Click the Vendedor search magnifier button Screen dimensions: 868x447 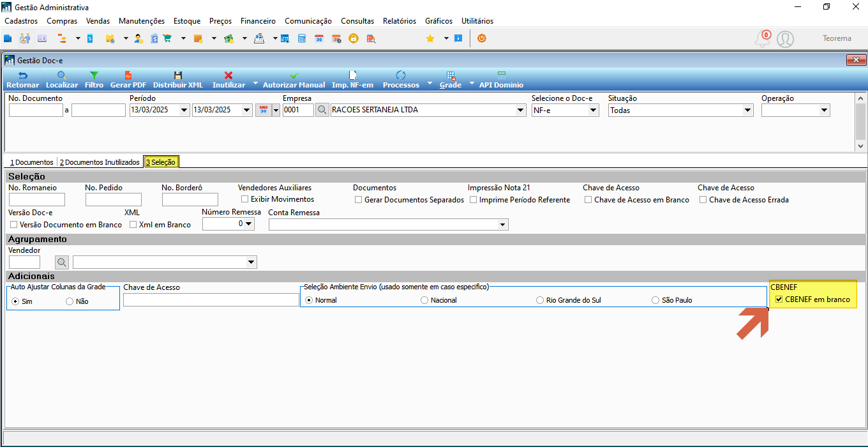click(x=61, y=262)
